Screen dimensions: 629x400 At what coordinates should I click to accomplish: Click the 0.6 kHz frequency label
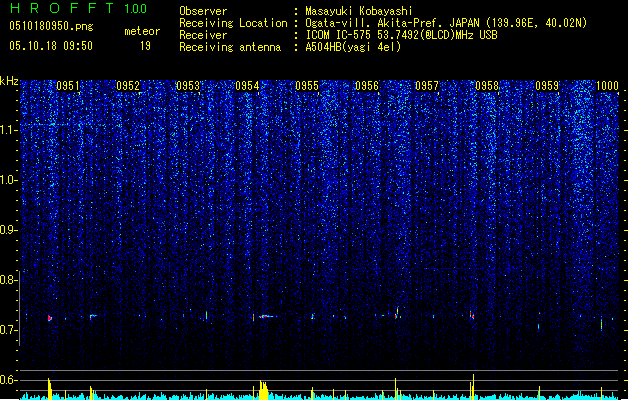(x=7, y=380)
